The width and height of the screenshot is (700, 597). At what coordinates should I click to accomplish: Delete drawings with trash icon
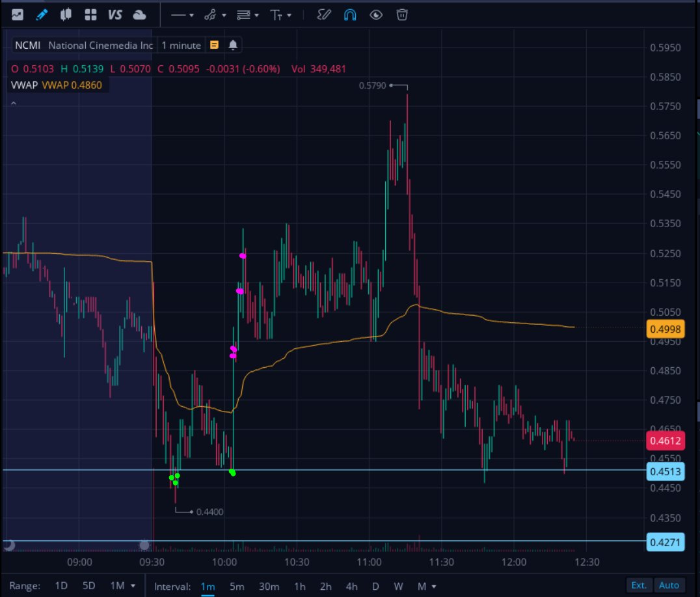[402, 15]
